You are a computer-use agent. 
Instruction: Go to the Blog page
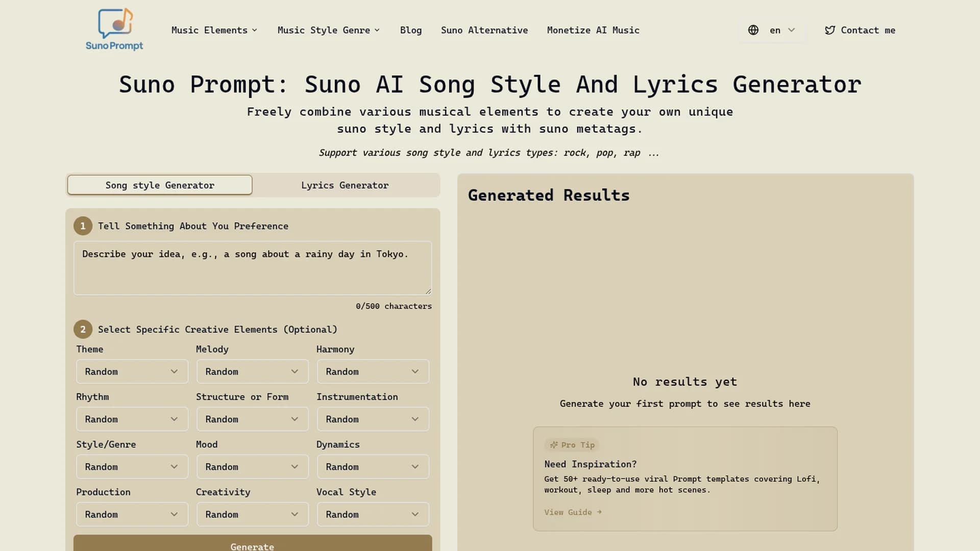coord(411,30)
